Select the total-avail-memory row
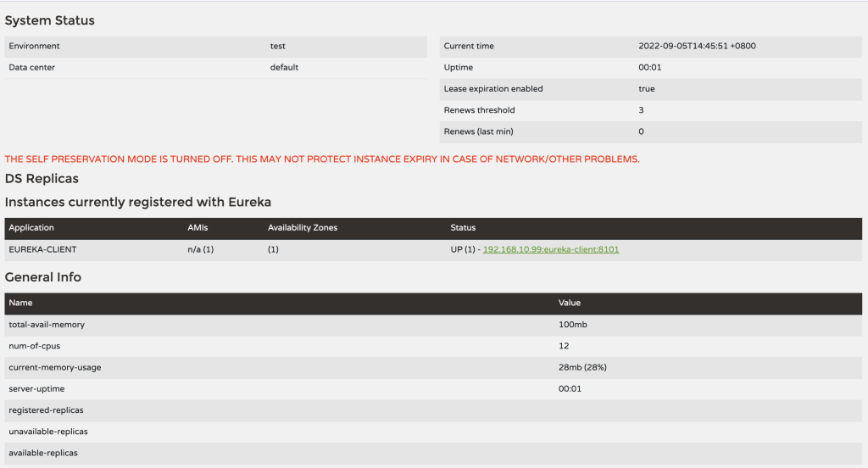Viewport: 868px width, 468px height. pyautogui.click(x=433, y=325)
